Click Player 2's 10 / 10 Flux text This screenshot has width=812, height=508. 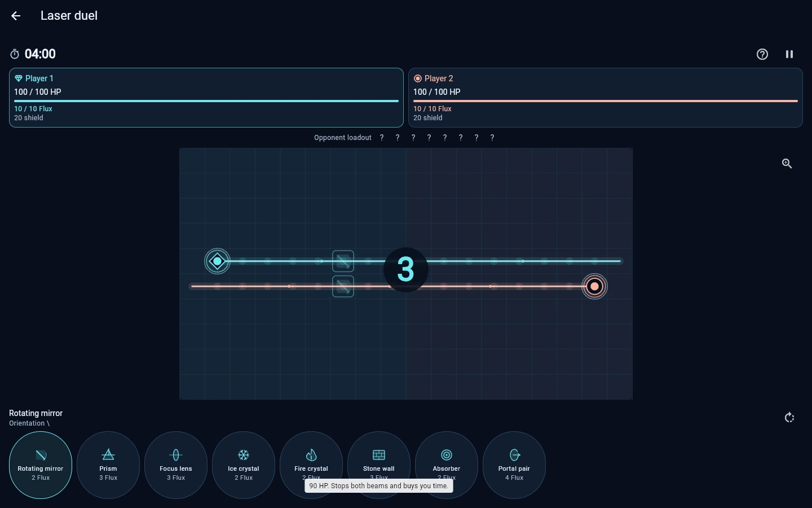pos(433,109)
